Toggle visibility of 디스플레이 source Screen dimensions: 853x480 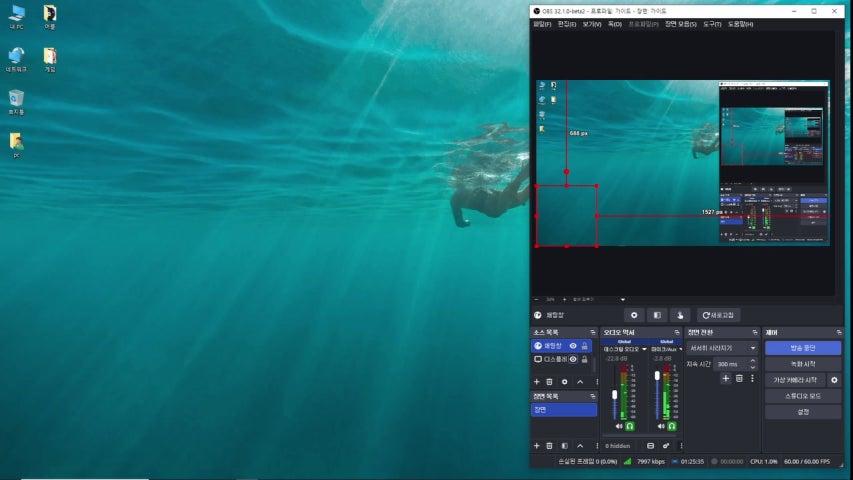pos(573,359)
